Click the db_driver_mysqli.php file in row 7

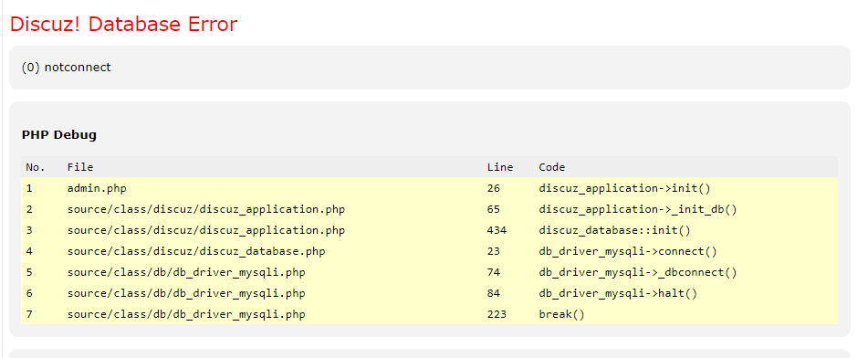pyautogui.click(x=186, y=315)
